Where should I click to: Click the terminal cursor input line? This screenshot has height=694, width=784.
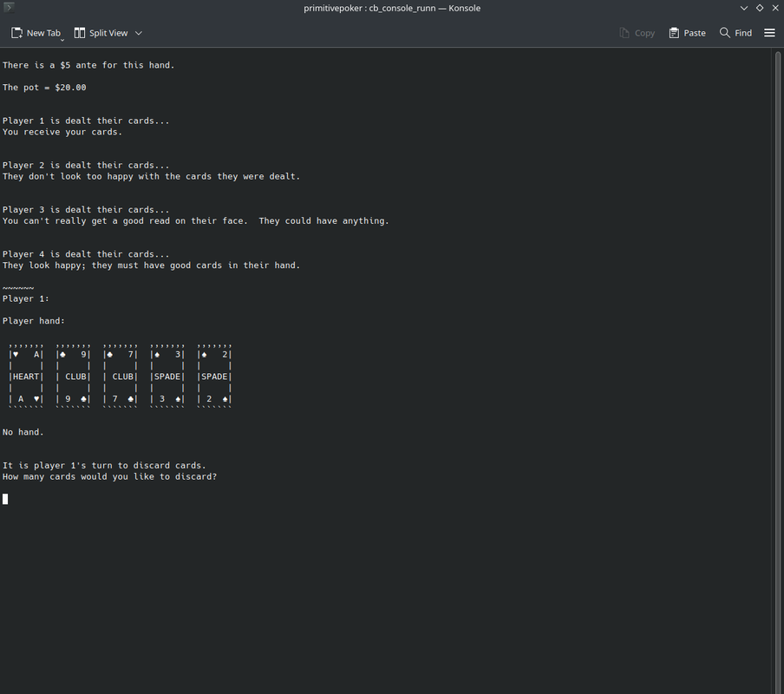click(x=5, y=499)
